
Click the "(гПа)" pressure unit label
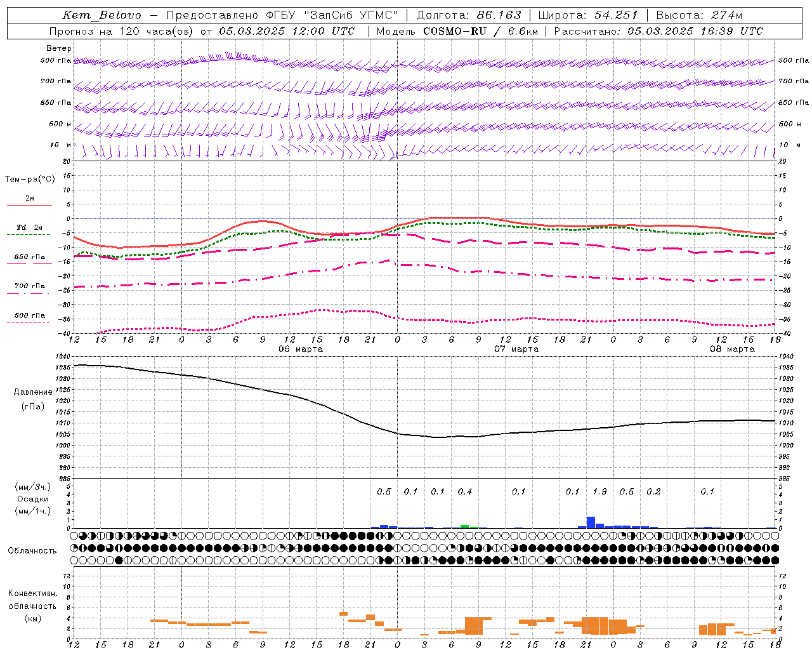(x=33, y=407)
